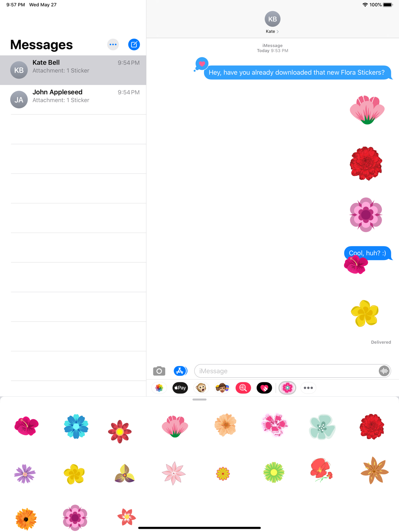Open the Photos app in app strip
This screenshot has width=399, height=532.
pyautogui.click(x=159, y=388)
